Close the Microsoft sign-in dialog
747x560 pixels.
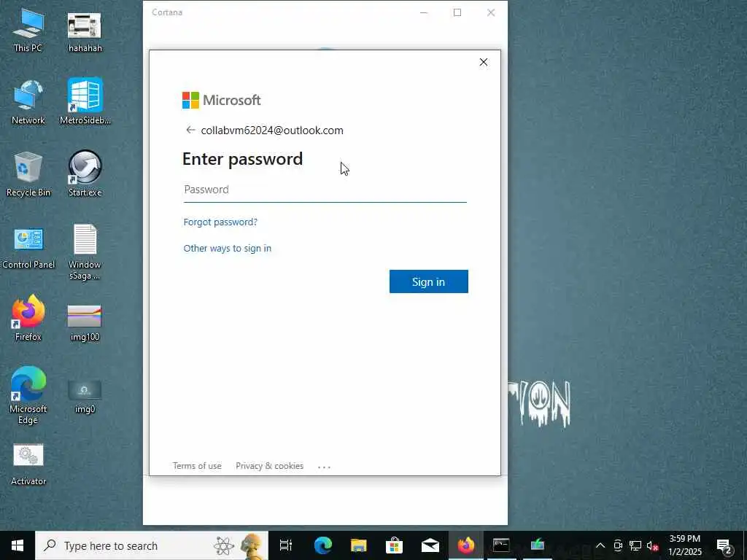coord(483,63)
